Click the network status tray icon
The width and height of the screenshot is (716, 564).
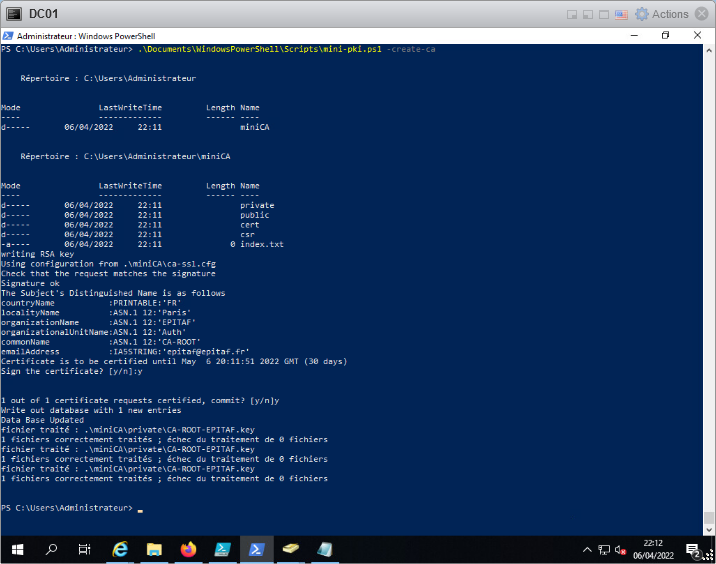(x=604, y=550)
